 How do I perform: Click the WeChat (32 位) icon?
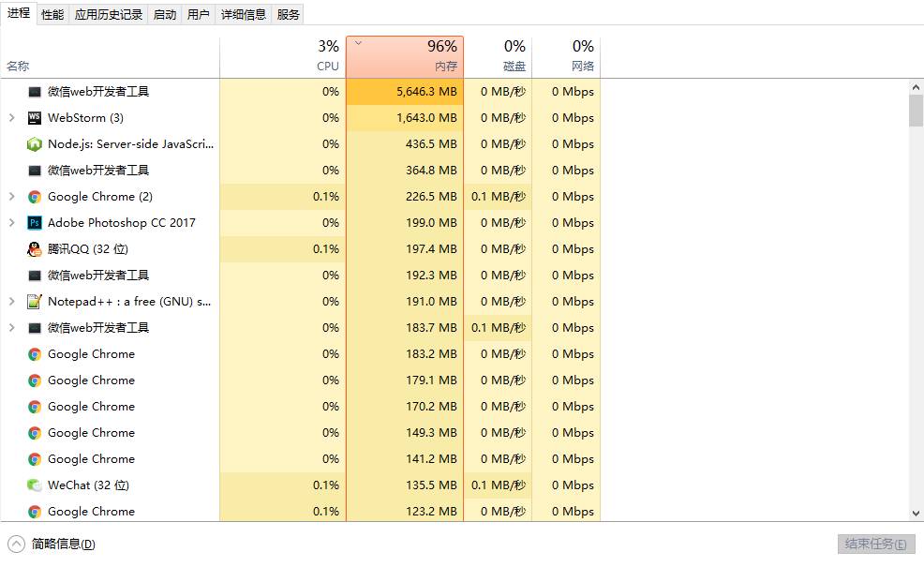click(35, 485)
